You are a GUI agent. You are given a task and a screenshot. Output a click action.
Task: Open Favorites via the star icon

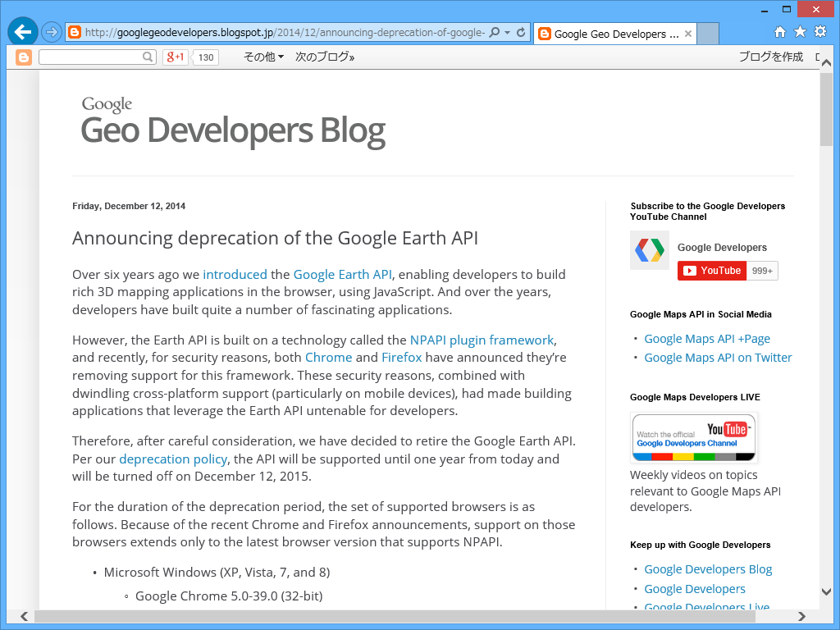798,33
